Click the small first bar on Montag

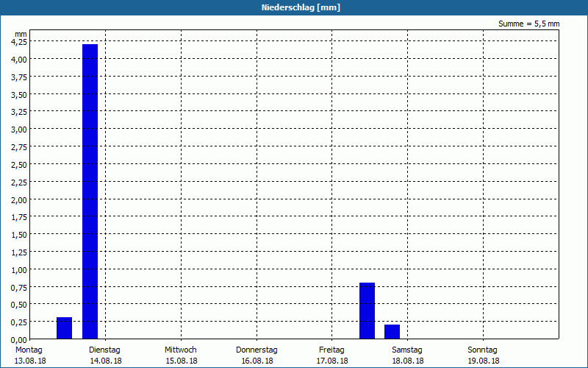coord(64,328)
